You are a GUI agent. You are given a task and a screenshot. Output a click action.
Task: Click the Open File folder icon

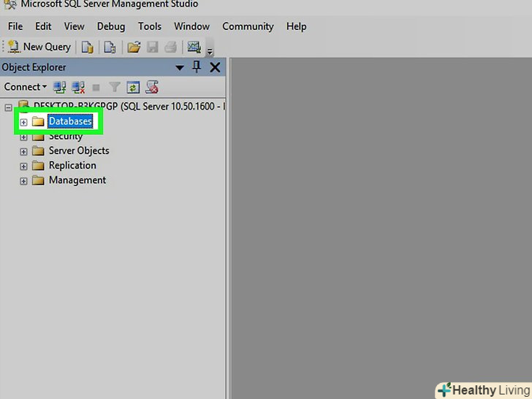pos(134,47)
